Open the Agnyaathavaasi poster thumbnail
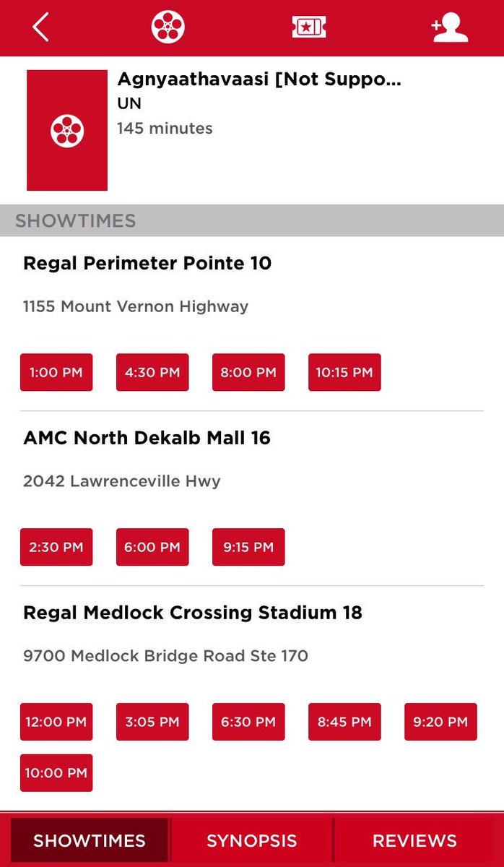The image size is (504, 867). point(67,130)
